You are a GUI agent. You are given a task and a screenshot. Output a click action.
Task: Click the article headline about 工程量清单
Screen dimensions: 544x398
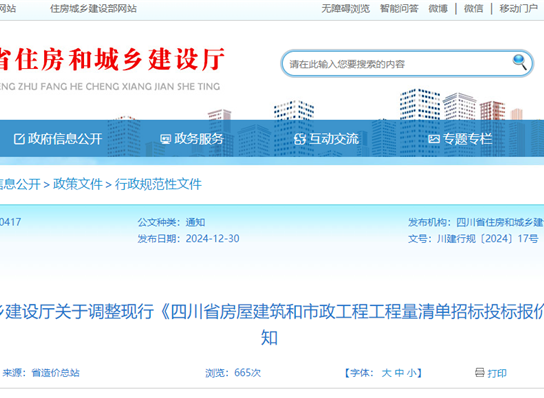click(272, 324)
